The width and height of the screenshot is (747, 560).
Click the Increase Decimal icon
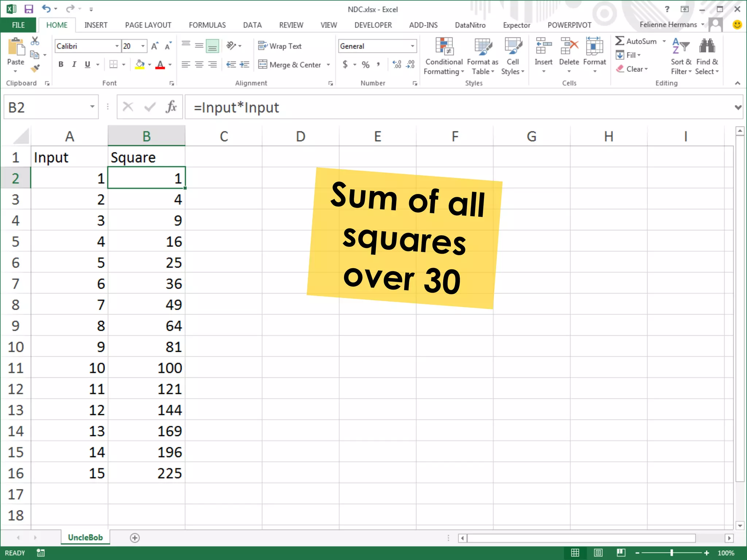397,65
